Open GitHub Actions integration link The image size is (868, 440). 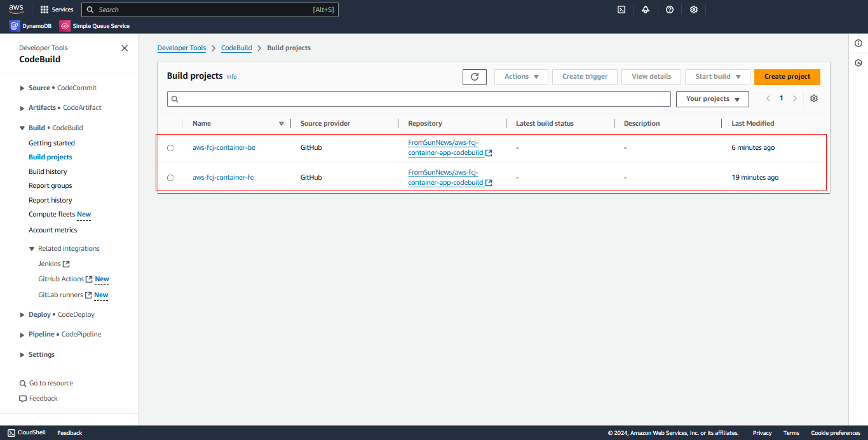coord(65,279)
